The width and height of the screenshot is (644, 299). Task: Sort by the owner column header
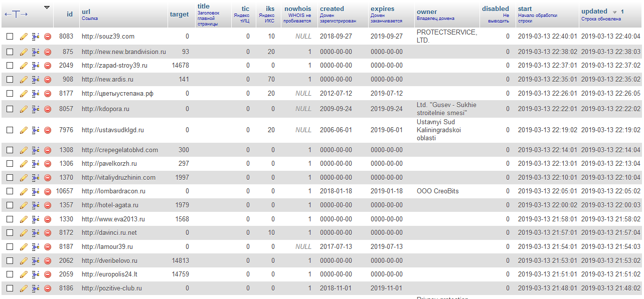(x=426, y=12)
